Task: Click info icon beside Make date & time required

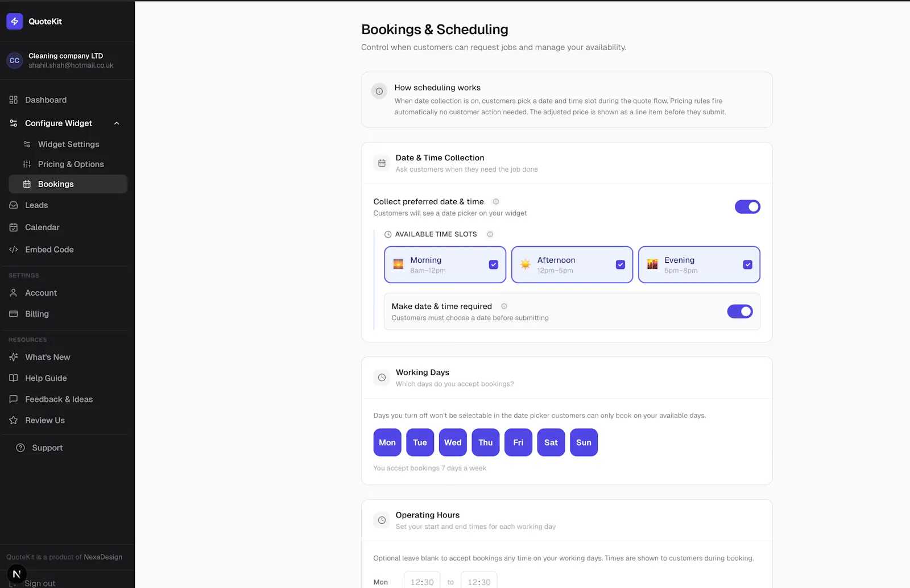Action: tap(504, 307)
